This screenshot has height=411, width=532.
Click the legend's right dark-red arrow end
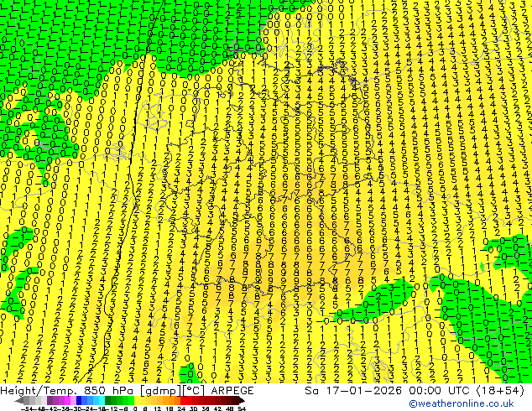click(241, 400)
